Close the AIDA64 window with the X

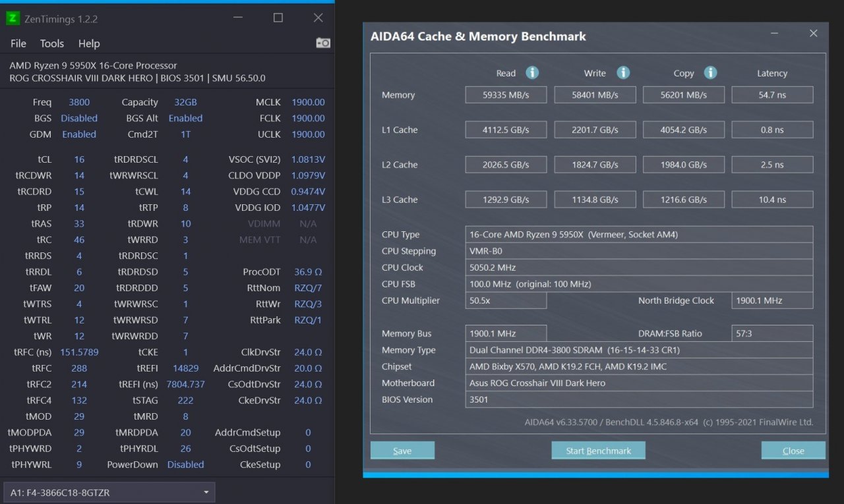tap(814, 34)
